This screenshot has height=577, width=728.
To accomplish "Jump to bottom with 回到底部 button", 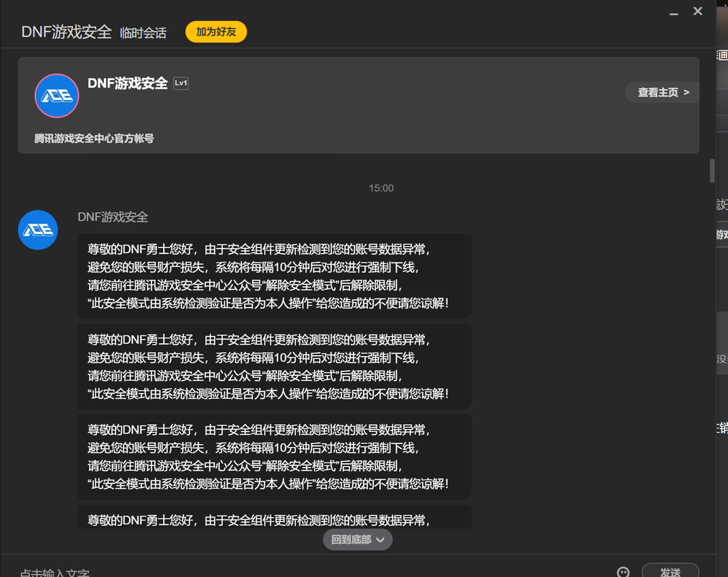I will 357,539.
